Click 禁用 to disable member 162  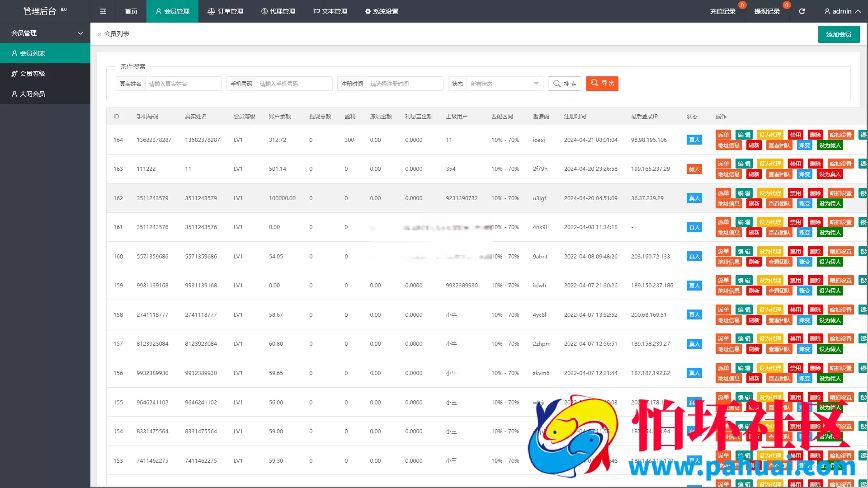point(795,193)
